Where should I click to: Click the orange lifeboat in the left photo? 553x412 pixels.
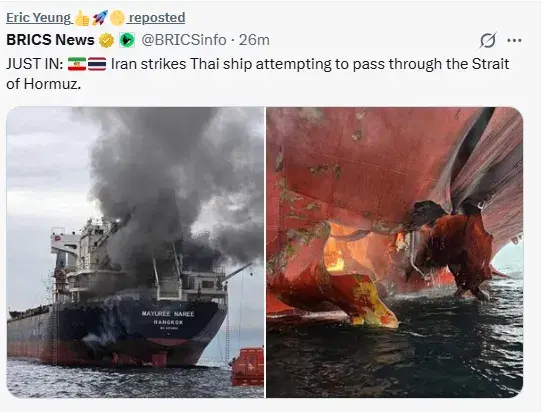click(247, 366)
